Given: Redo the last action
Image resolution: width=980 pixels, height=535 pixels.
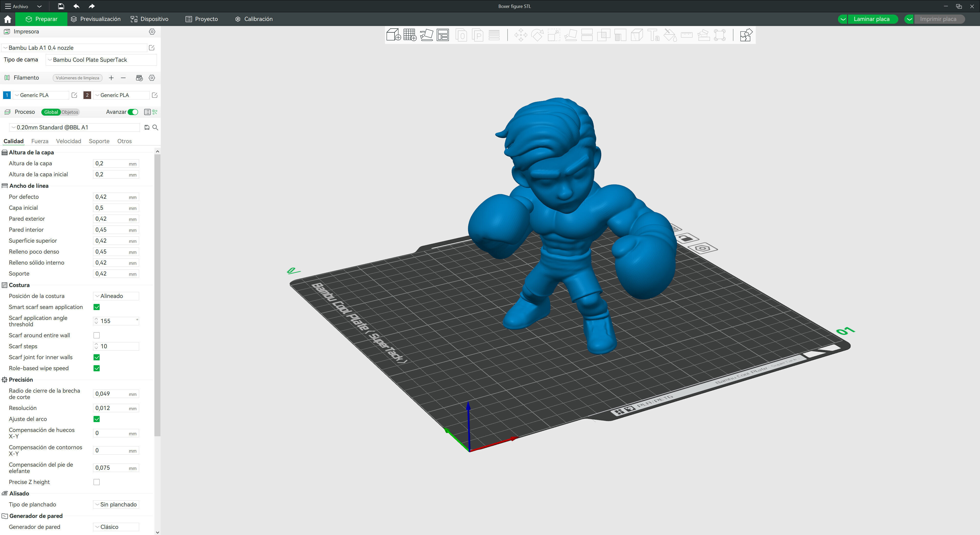Looking at the screenshot, I should (x=91, y=6).
